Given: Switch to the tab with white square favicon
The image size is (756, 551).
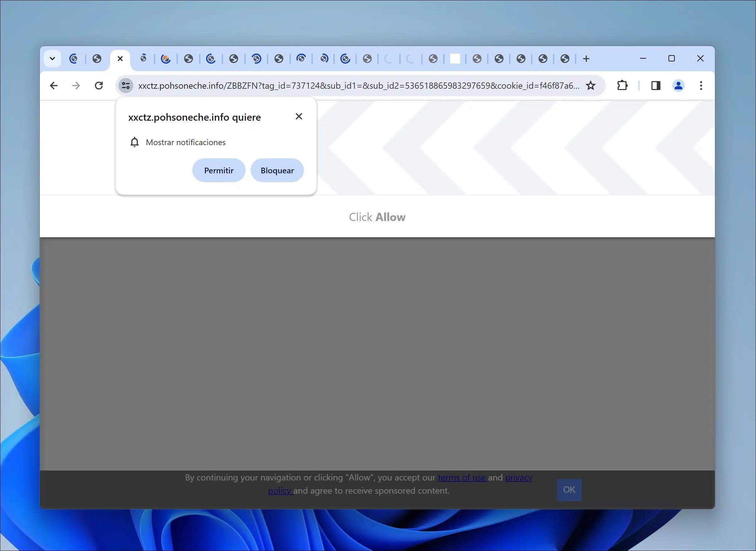Looking at the screenshot, I should (455, 59).
